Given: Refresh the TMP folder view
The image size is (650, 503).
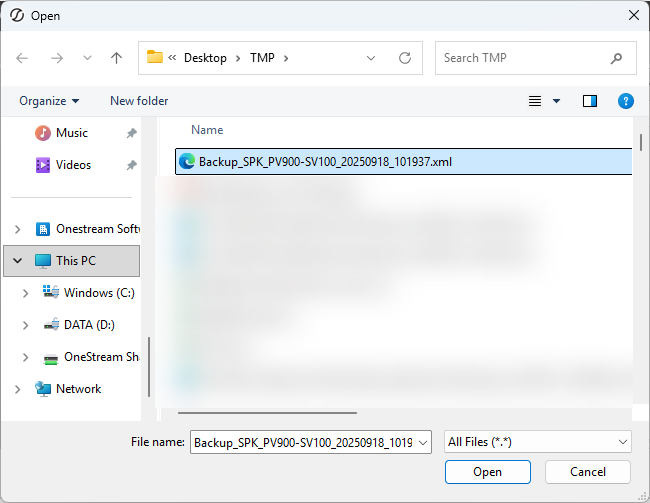Looking at the screenshot, I should pos(405,58).
